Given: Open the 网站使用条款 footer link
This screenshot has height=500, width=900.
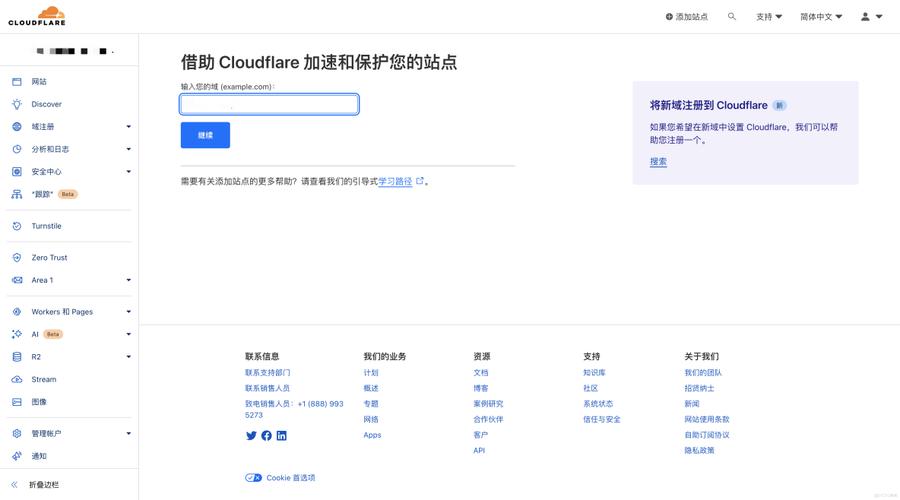Looking at the screenshot, I should click(707, 419).
